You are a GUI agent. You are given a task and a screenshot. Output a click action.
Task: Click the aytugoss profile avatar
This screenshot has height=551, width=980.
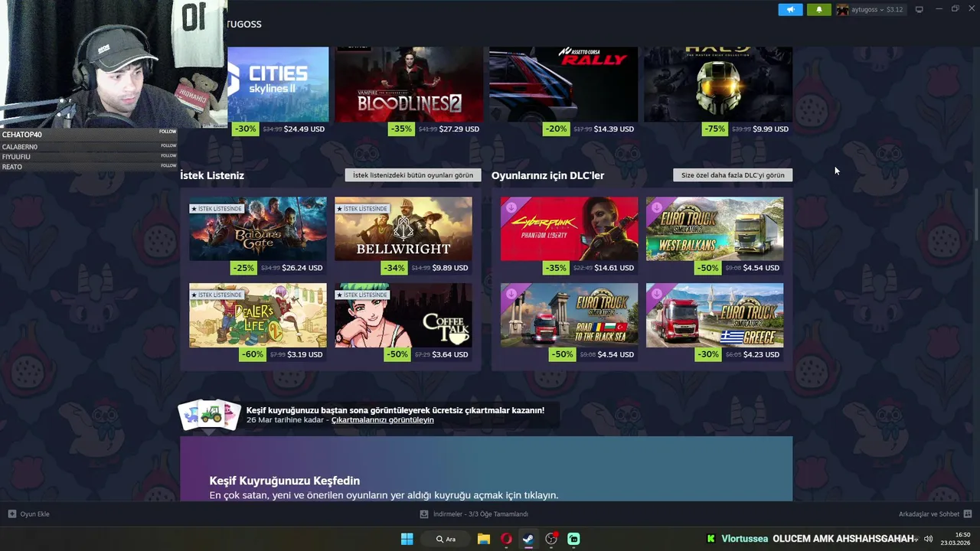(x=842, y=10)
